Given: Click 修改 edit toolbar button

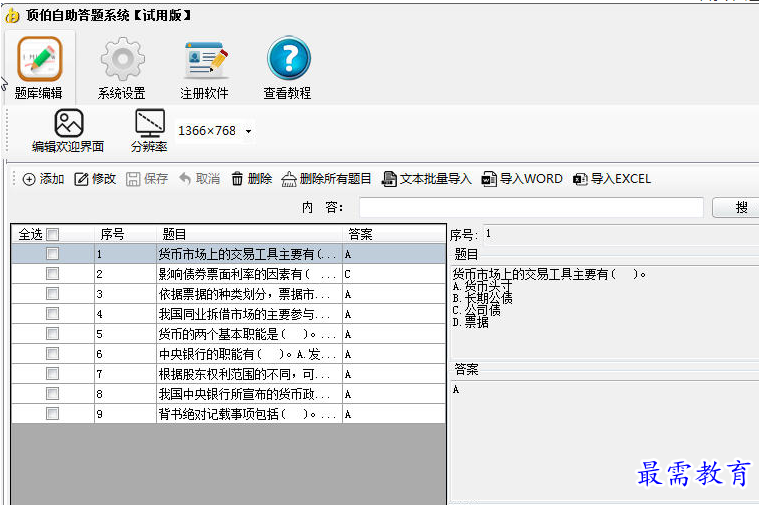Looking at the screenshot, I should point(95,179).
